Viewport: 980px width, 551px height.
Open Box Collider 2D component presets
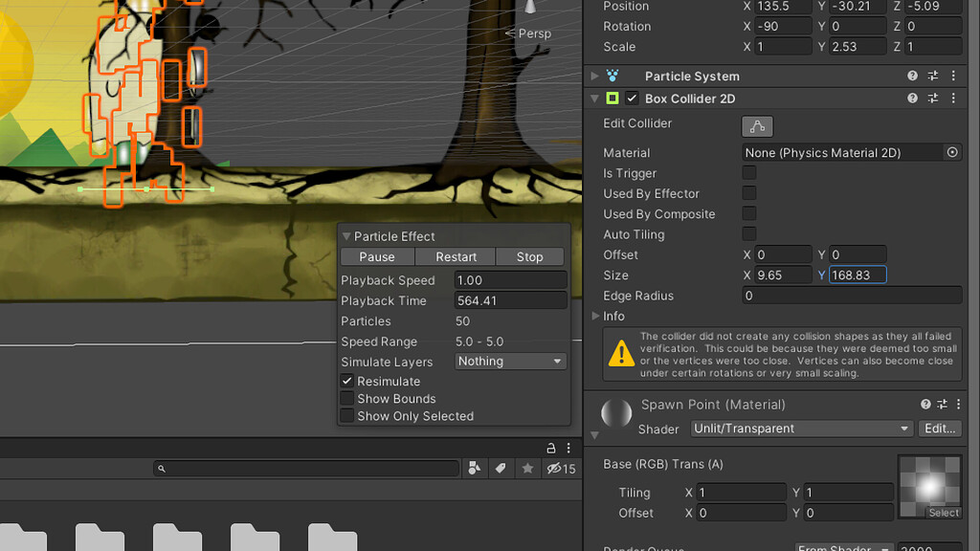pos(933,98)
